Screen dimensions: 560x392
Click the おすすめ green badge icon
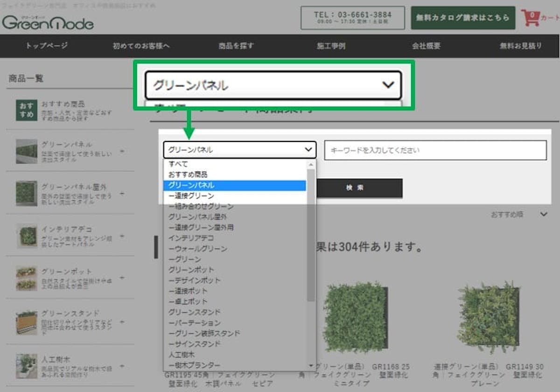click(x=27, y=110)
